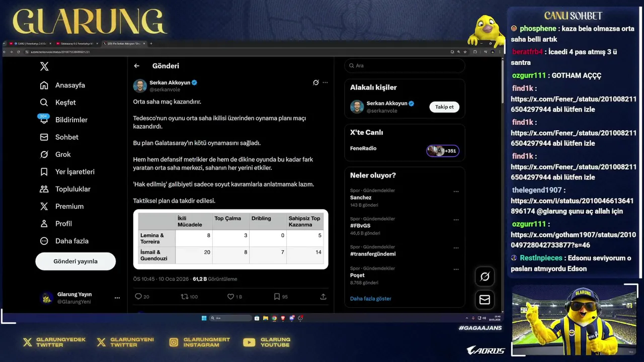
Task: Click repost icon showing 100
Action: 189,297
